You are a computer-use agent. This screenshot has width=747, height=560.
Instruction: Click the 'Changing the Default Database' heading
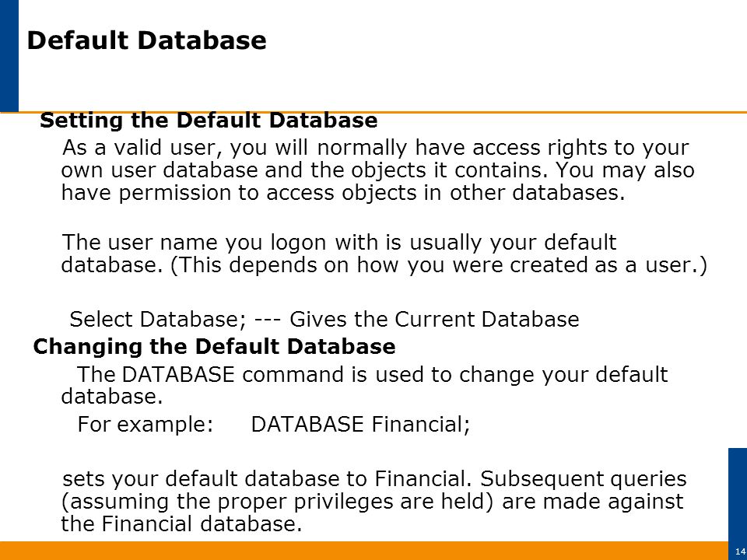pyautogui.click(x=214, y=347)
